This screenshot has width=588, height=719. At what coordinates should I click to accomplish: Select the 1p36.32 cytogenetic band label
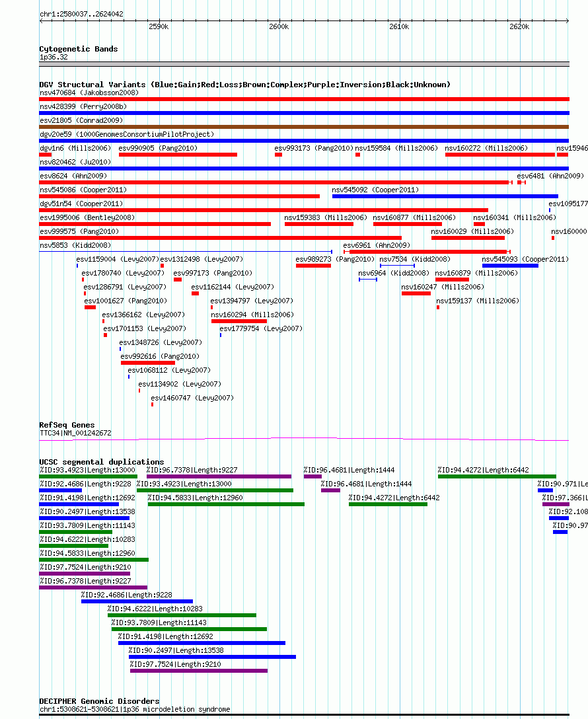pos(54,57)
